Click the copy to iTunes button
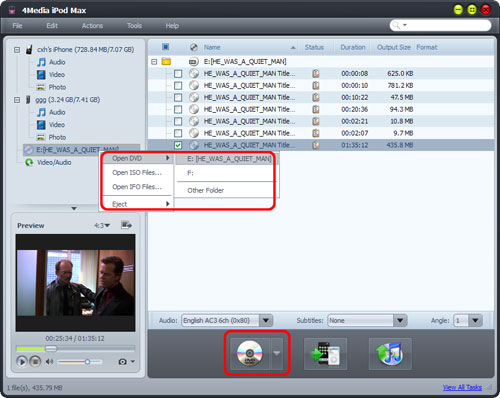Viewport: 500px width, 398px height. click(390, 354)
